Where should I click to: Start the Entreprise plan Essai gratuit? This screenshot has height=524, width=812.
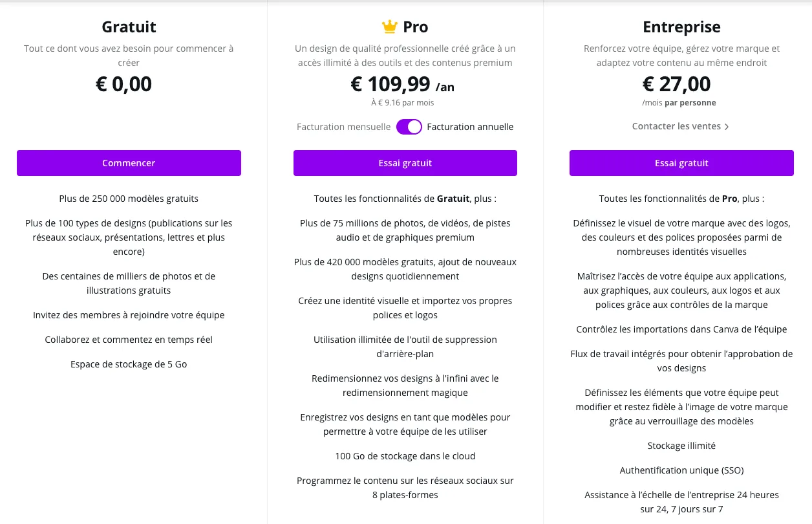pyautogui.click(x=681, y=163)
